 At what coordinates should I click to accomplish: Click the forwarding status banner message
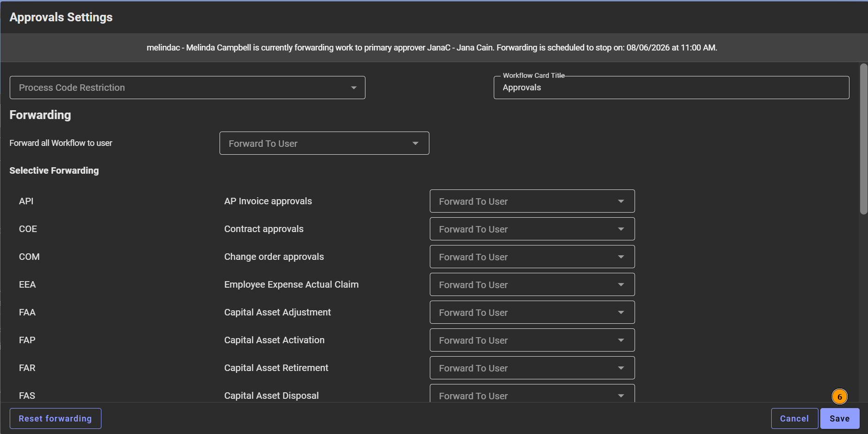pyautogui.click(x=432, y=48)
